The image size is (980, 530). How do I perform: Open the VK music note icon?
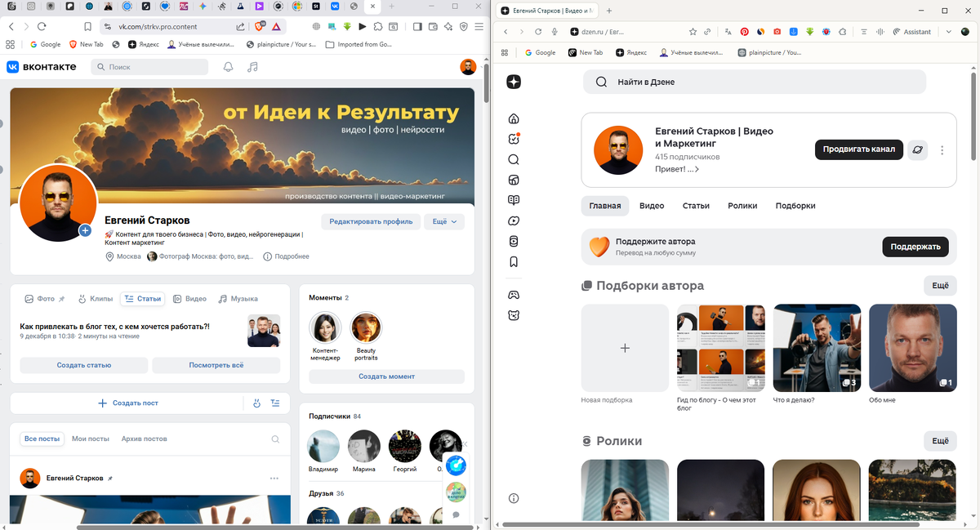(253, 67)
